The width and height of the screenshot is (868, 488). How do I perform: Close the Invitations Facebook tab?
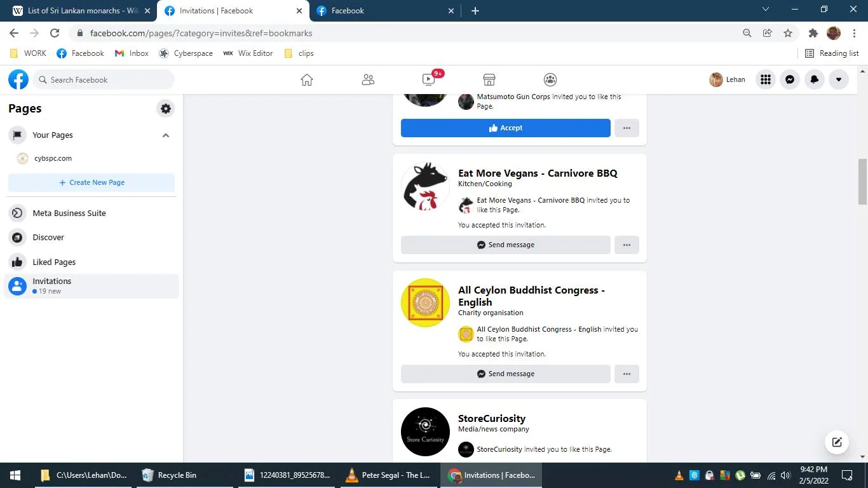point(300,11)
